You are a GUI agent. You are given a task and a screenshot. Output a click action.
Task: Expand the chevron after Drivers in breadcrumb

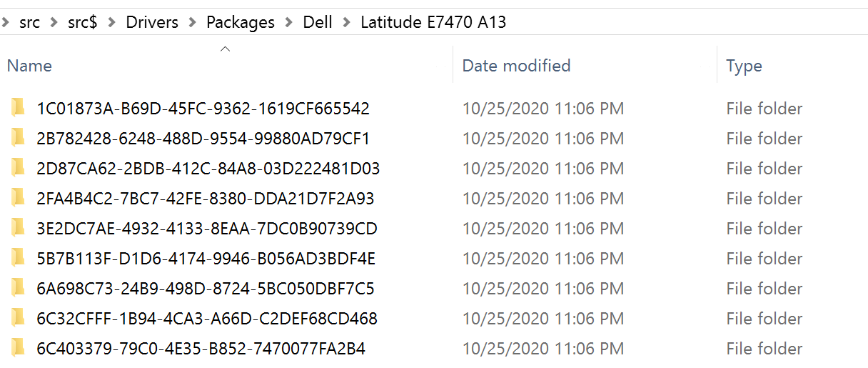192,23
